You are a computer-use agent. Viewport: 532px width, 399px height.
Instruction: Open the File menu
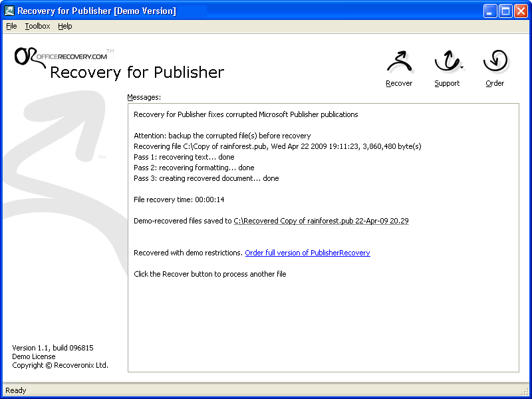(11, 26)
